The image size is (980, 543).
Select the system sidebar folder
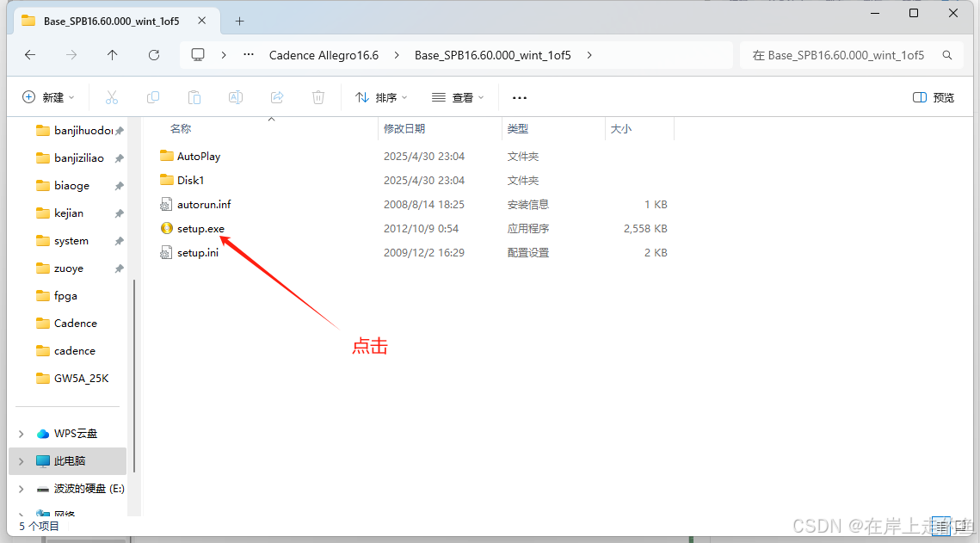[x=71, y=241]
